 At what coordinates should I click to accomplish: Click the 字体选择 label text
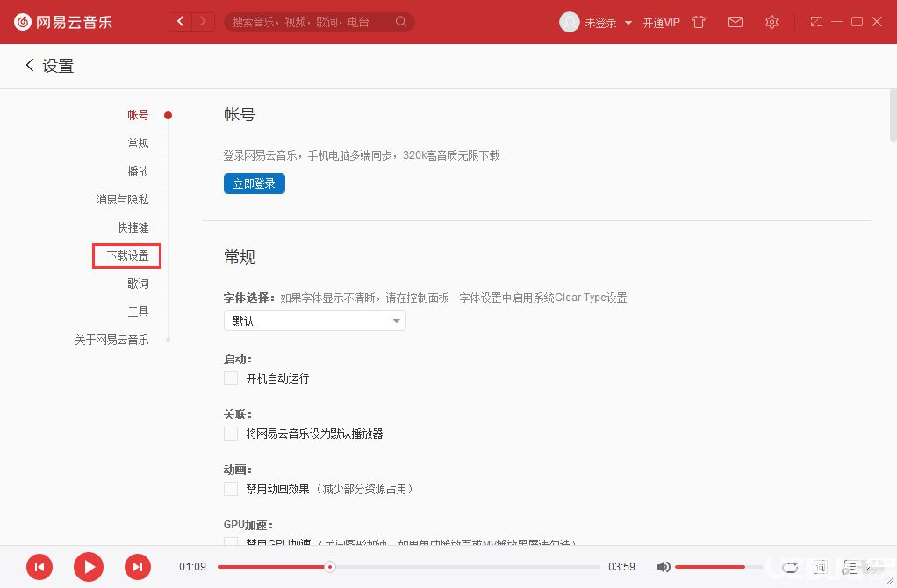[x=249, y=298]
